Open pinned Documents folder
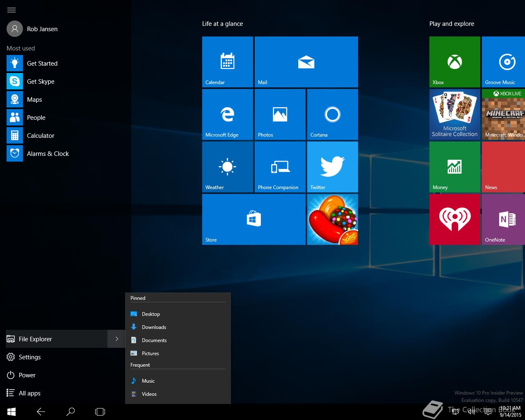 [178, 340]
